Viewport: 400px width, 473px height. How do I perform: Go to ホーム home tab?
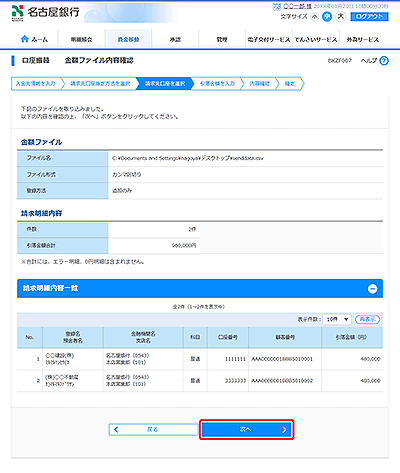(x=34, y=39)
